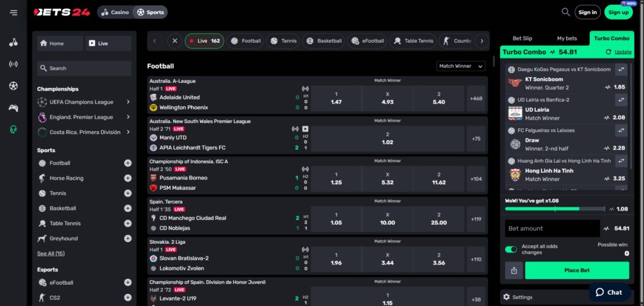644x306 pixels.
Task: Switch to the Casino mode toggle
Action: point(115,12)
